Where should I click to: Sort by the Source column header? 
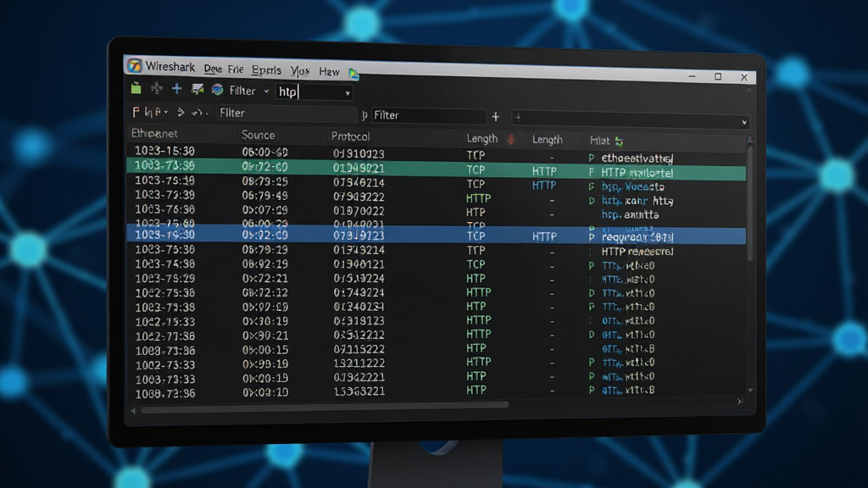[x=258, y=135]
